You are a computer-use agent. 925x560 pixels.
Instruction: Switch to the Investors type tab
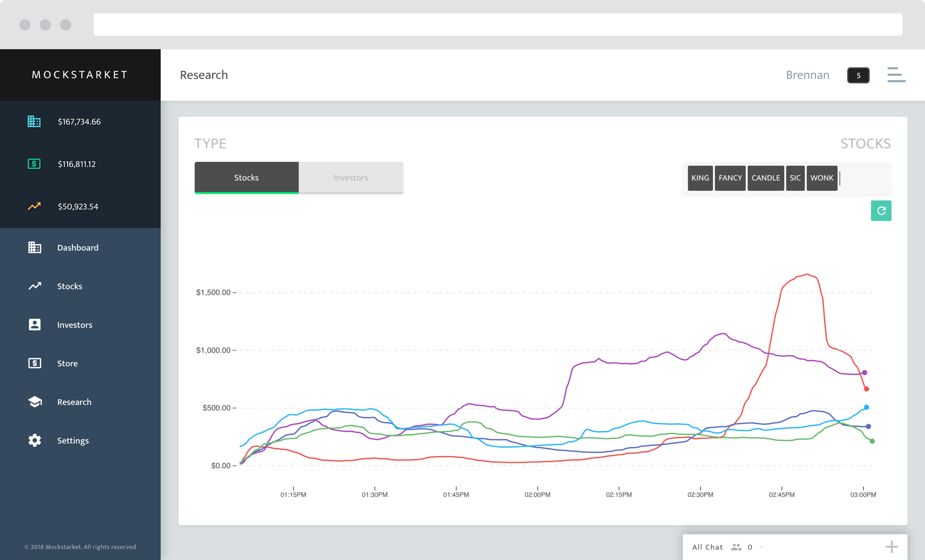click(x=351, y=178)
